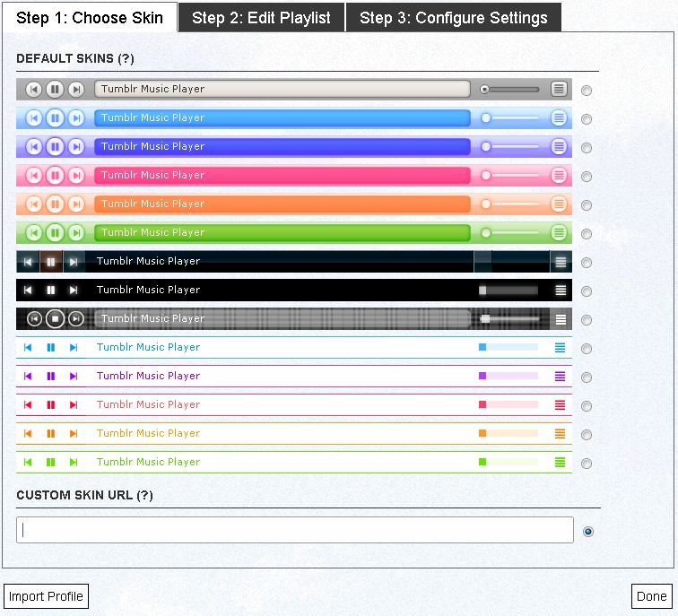Click playlist icon on plain black skin

[561, 290]
